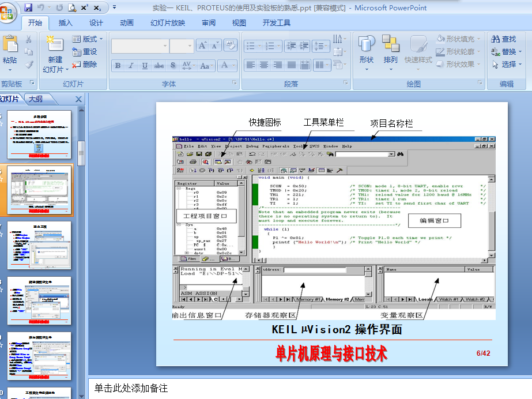The height and width of the screenshot is (399, 532).
Task: Cut selection with the scissors icon
Action: click(29, 39)
